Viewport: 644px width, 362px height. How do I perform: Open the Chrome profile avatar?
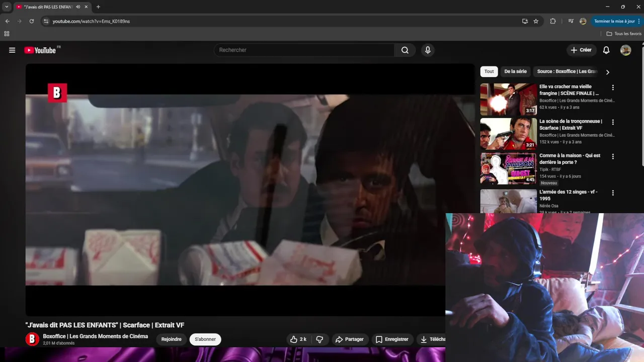(x=583, y=21)
